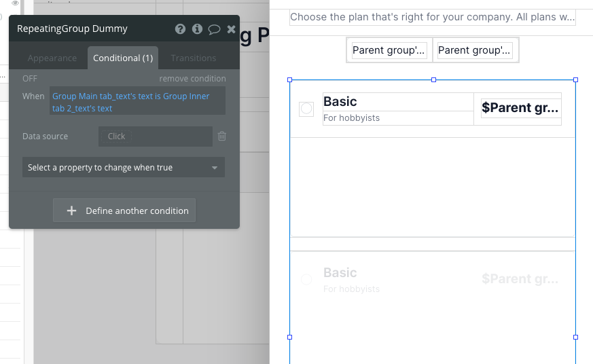Select the second 'Parent group' tab button
Image resolution: width=593 pixels, height=364 pixels.
[x=475, y=50]
